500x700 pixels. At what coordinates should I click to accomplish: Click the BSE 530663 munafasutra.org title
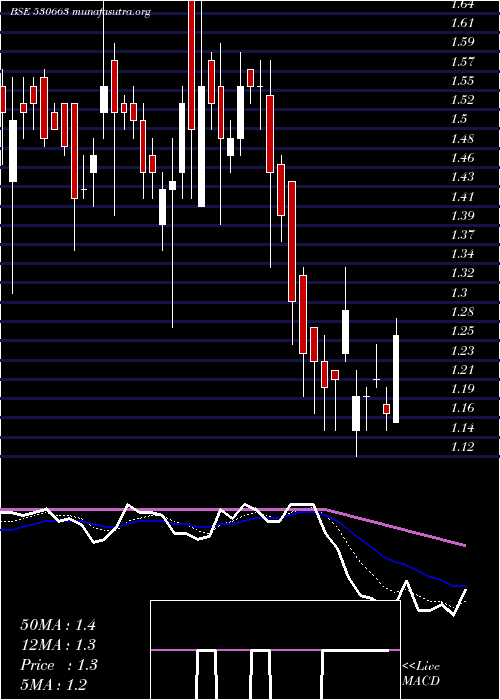[x=80, y=12]
